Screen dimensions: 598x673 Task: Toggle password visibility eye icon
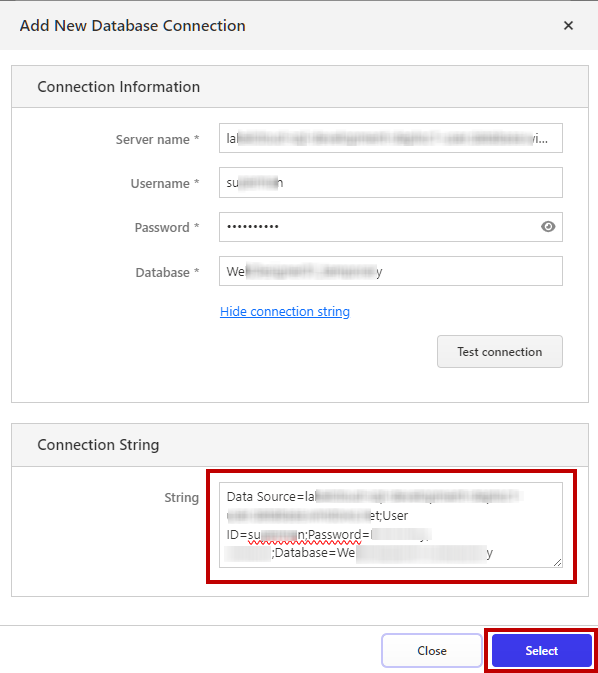(548, 227)
